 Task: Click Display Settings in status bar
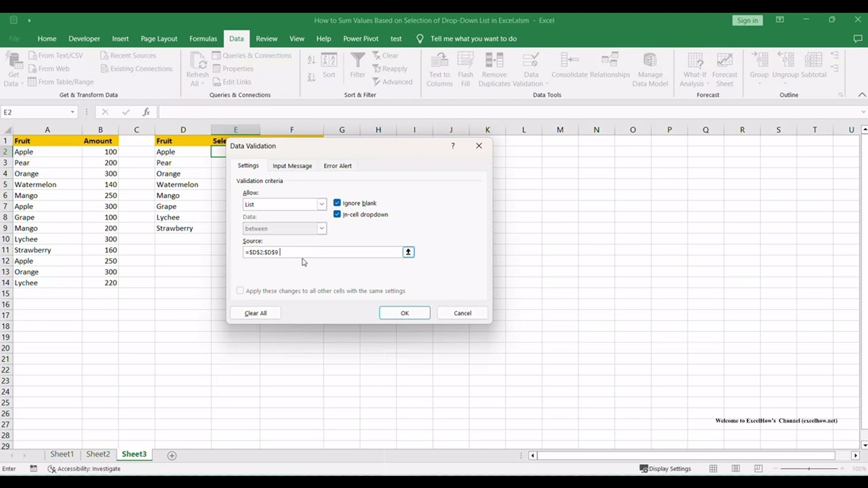point(665,468)
